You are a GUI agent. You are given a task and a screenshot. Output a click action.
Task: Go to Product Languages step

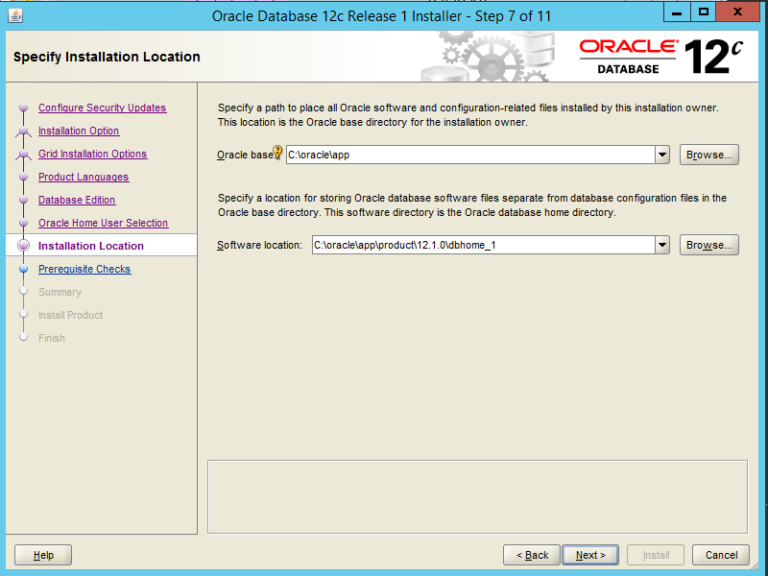(83, 177)
